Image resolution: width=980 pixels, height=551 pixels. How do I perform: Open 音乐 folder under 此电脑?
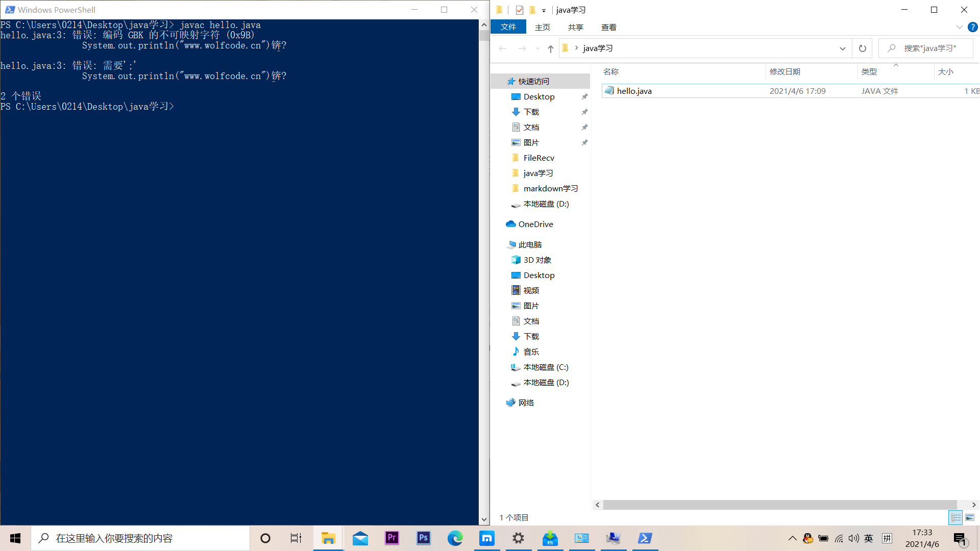531,352
